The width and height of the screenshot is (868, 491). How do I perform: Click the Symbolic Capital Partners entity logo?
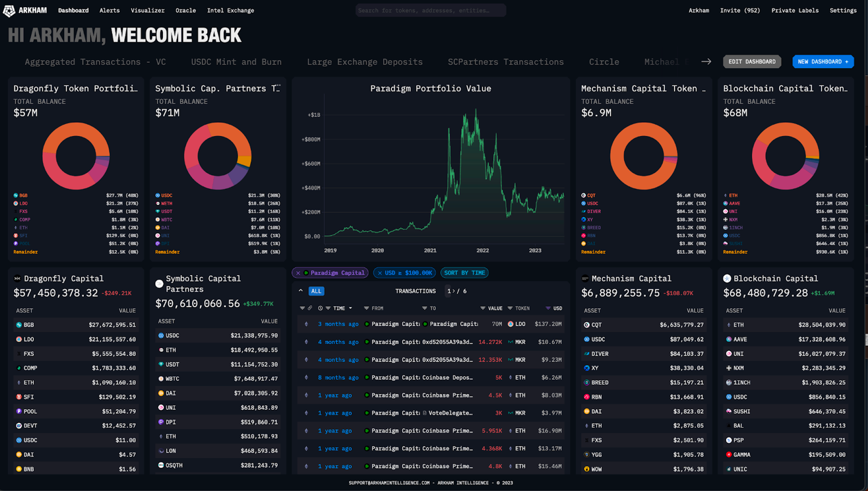point(159,284)
